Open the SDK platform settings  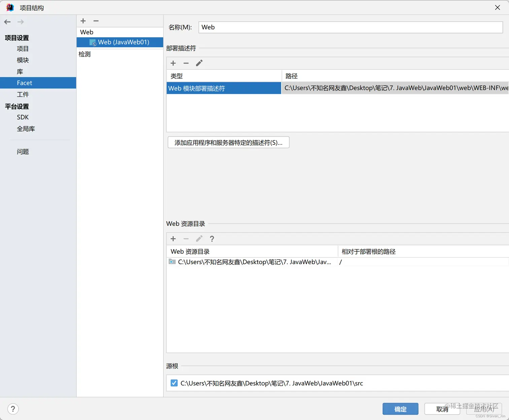click(23, 117)
